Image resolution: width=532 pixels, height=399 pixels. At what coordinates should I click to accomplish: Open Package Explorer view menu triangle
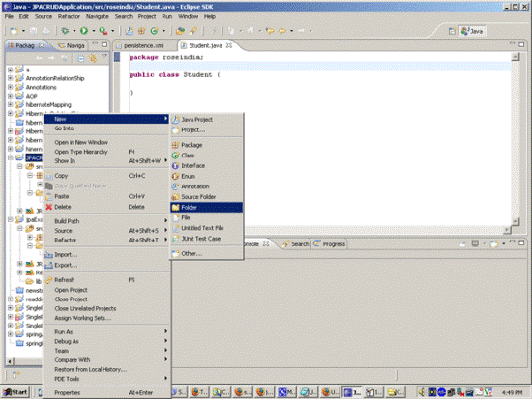pos(104,56)
